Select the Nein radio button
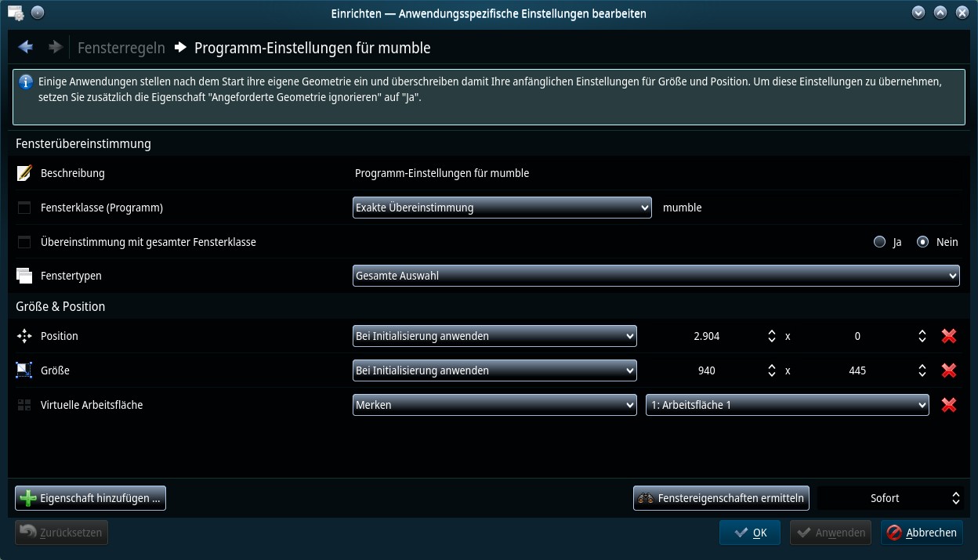This screenshot has height=560, width=978. click(x=923, y=242)
